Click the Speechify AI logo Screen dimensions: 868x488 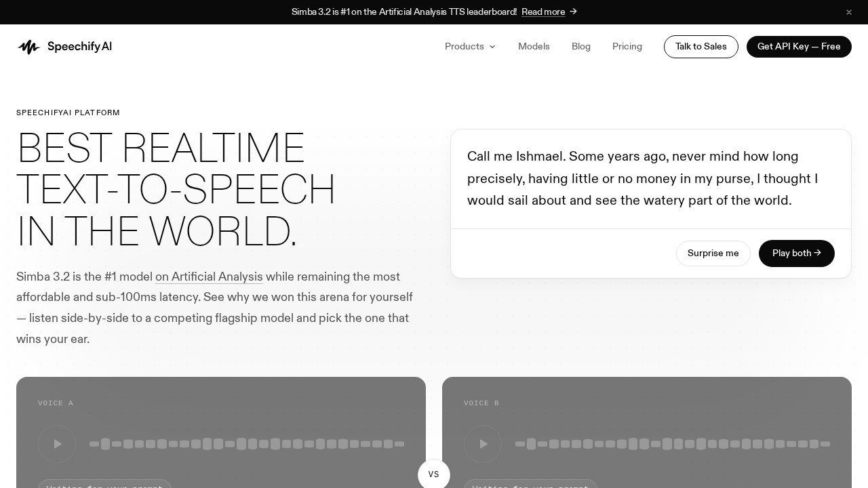click(x=64, y=47)
